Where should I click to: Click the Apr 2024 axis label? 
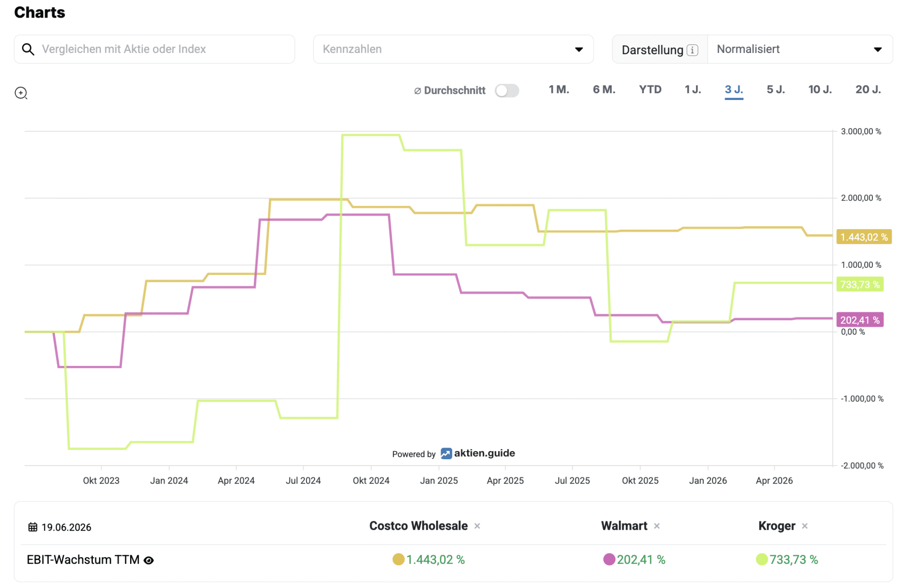pyautogui.click(x=236, y=480)
